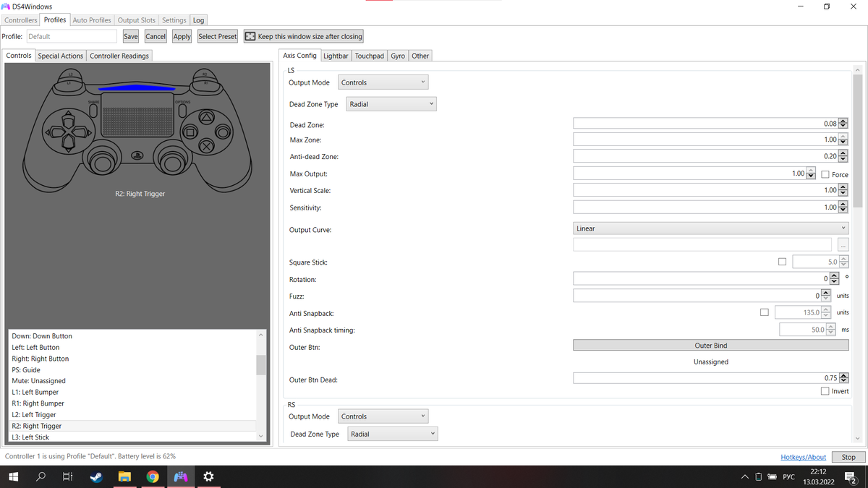Select the PS logo button on the controller

pyautogui.click(x=137, y=155)
